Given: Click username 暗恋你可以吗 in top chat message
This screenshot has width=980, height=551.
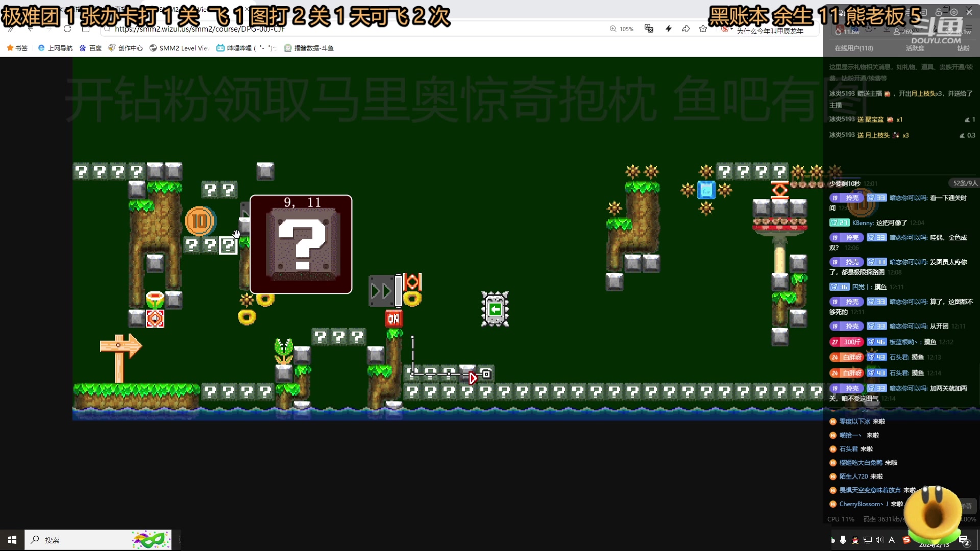Looking at the screenshot, I should tap(908, 198).
